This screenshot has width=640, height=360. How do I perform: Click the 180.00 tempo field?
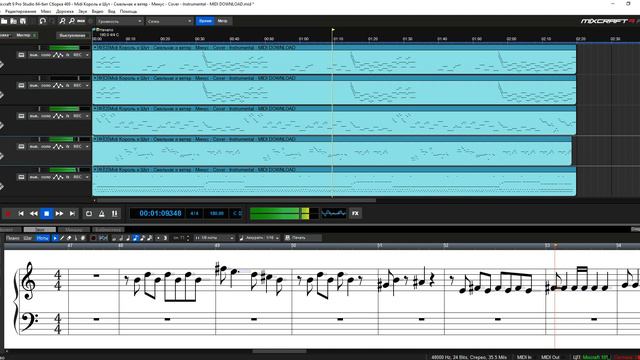pos(216,213)
